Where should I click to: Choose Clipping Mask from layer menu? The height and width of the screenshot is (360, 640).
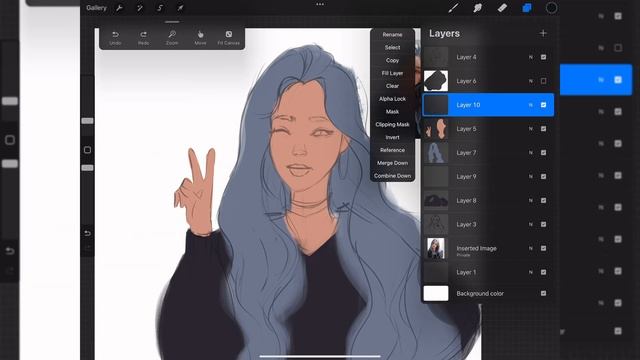[392, 124]
